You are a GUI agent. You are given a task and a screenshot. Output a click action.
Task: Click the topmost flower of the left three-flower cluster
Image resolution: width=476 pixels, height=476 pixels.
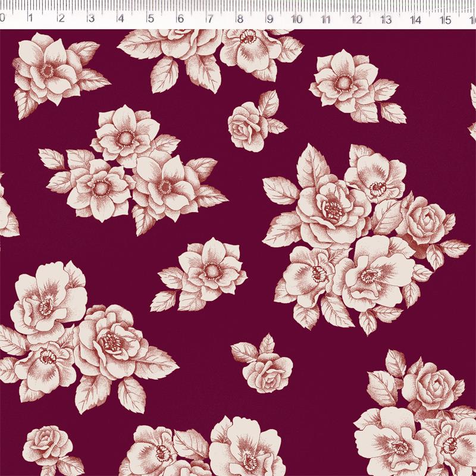pos(125,137)
